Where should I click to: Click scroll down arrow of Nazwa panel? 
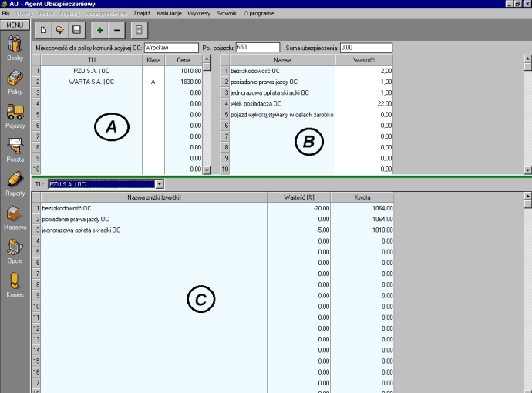[527, 170]
